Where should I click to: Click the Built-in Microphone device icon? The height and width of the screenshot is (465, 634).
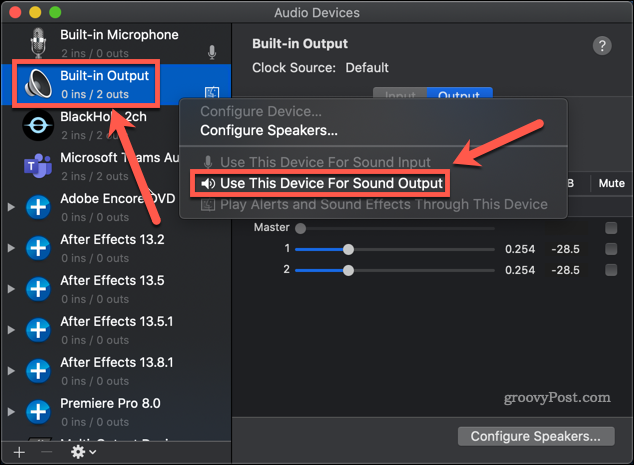[39, 43]
